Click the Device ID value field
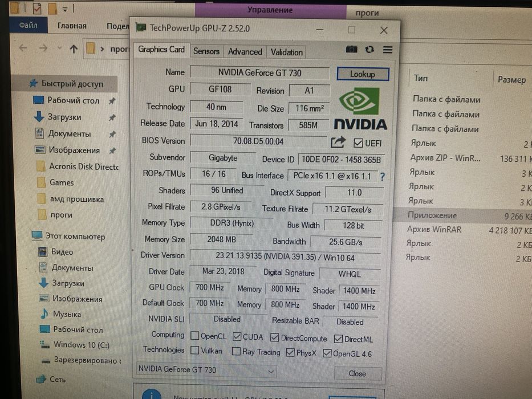The width and height of the screenshot is (532, 399). 341,160
